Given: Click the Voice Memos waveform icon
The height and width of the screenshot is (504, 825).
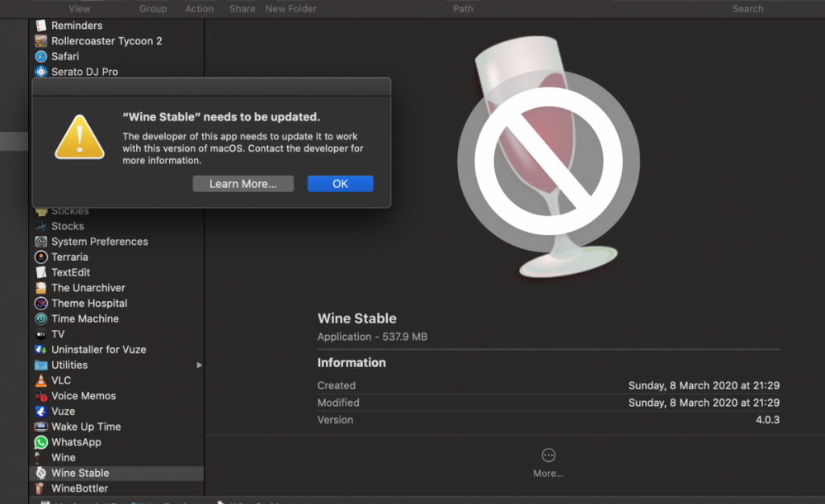Looking at the screenshot, I should 42,396.
